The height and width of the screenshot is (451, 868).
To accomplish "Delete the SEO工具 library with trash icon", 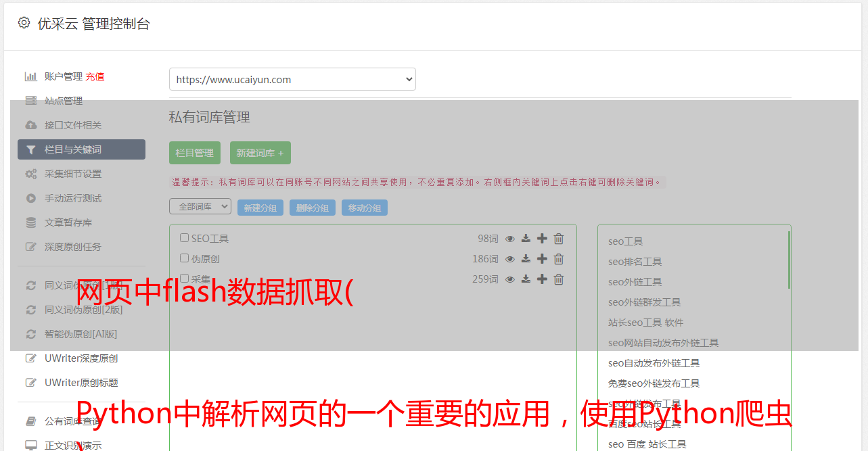I will pos(559,239).
